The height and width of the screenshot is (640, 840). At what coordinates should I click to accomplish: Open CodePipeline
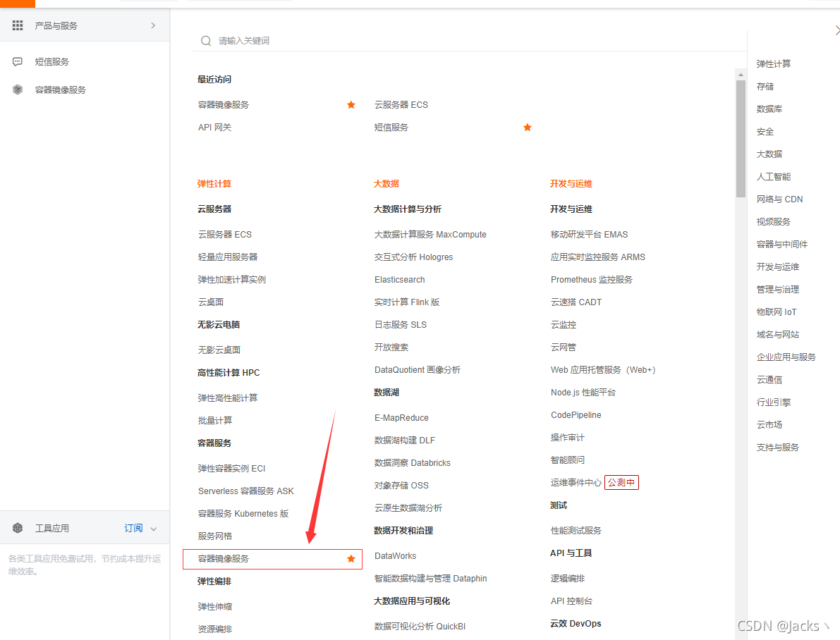[x=576, y=414]
